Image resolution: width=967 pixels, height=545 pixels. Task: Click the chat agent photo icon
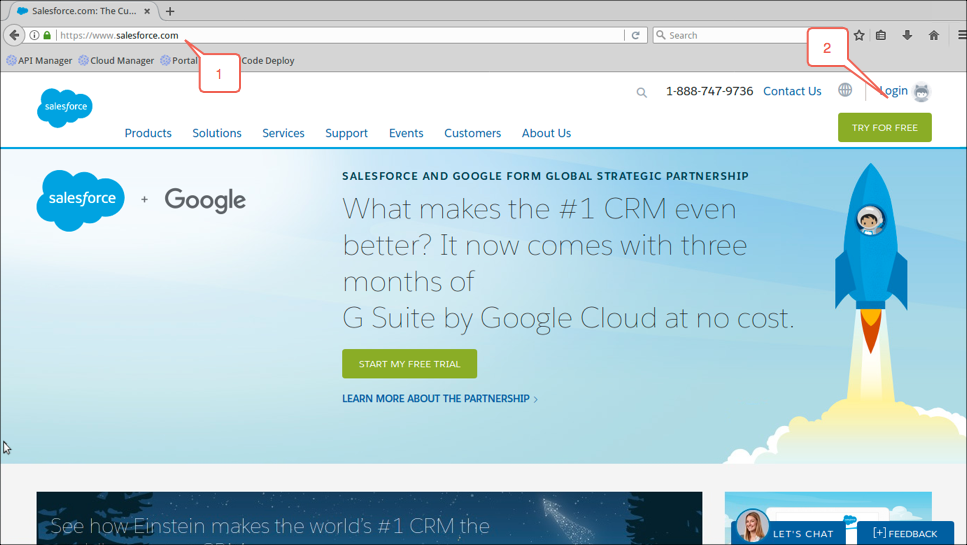click(x=752, y=527)
